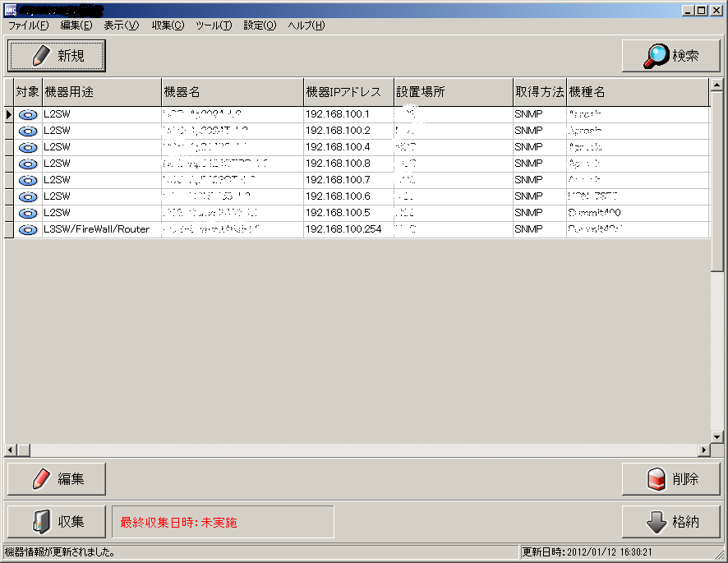The width and height of the screenshot is (728, 563).
Task: Click the pencil 新規 (New) button
Action: pyautogui.click(x=57, y=56)
